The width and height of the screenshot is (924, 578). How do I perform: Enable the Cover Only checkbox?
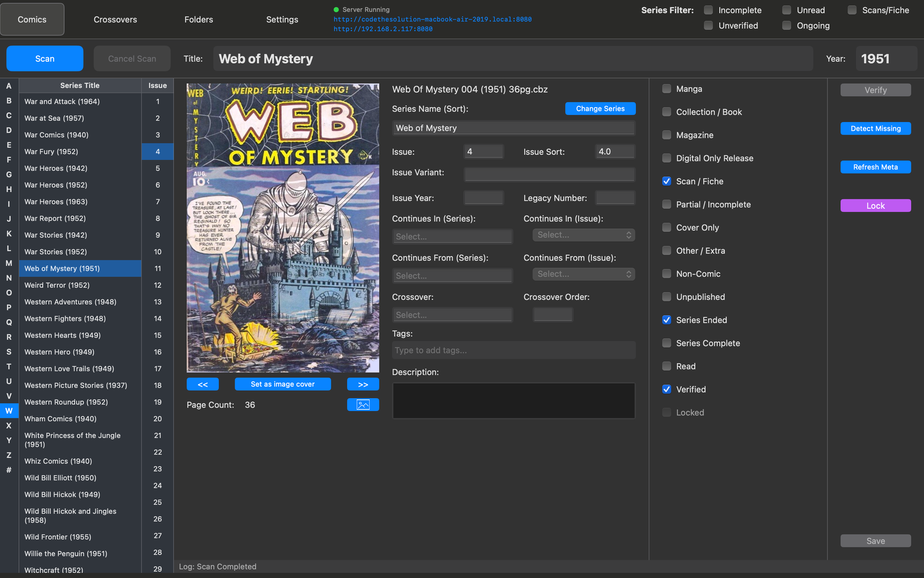(666, 228)
